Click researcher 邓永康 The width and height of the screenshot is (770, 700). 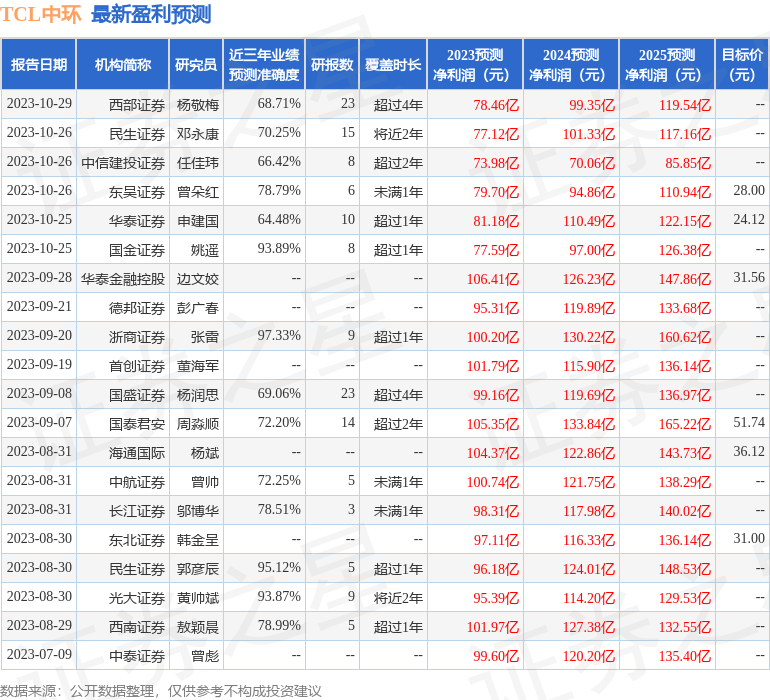tap(198, 134)
